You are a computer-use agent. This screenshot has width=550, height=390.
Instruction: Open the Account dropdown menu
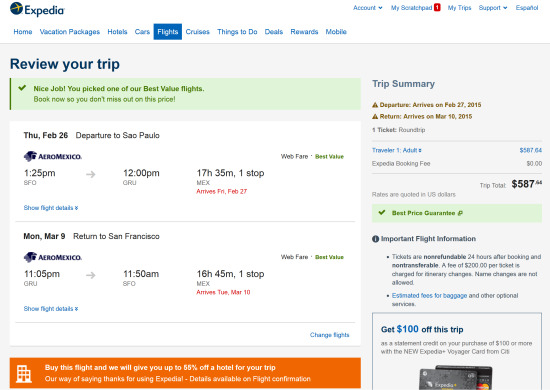[x=368, y=8]
